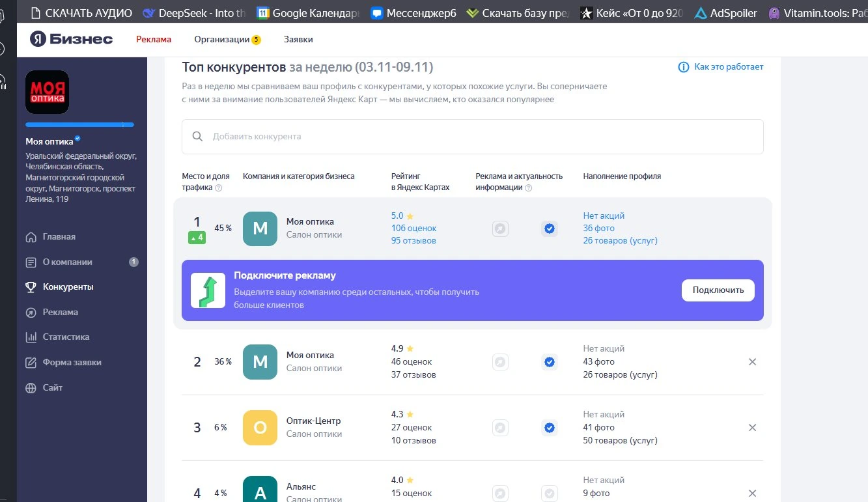Click the 10 отзывов text

pyautogui.click(x=413, y=441)
